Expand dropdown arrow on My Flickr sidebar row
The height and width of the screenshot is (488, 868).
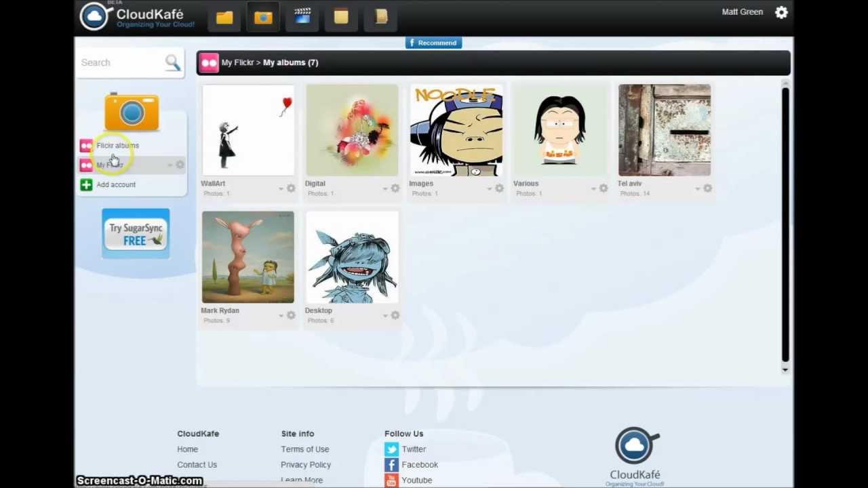point(170,165)
